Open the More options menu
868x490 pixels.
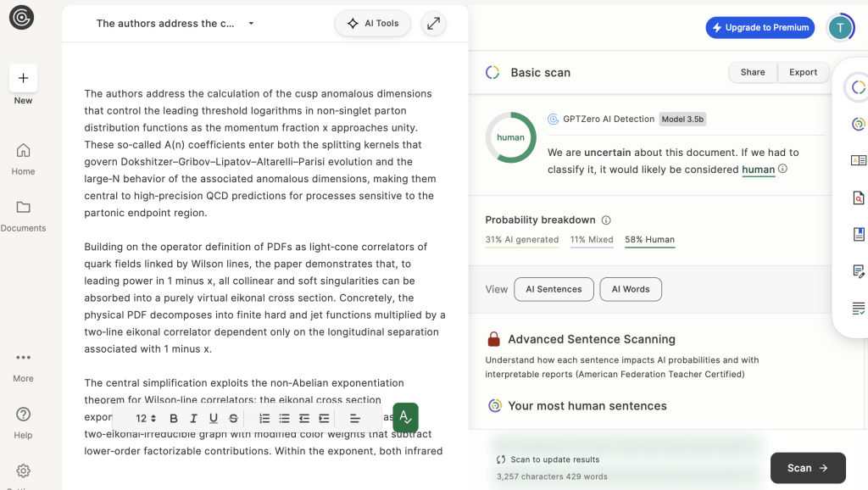tap(23, 367)
